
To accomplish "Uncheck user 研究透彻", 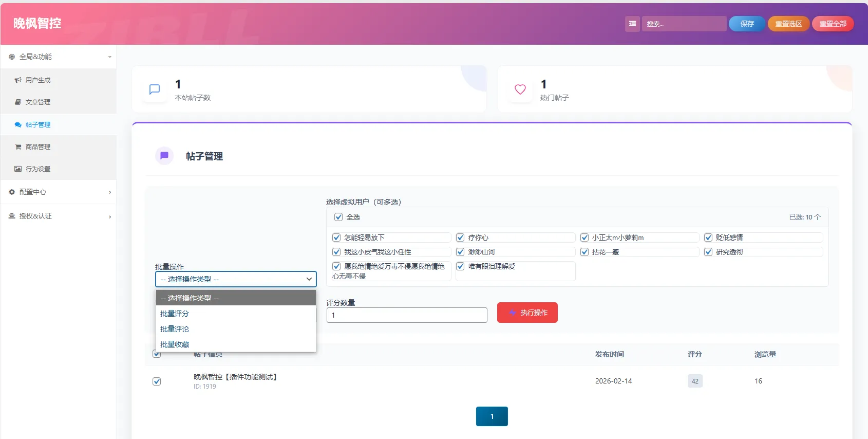I will 708,252.
